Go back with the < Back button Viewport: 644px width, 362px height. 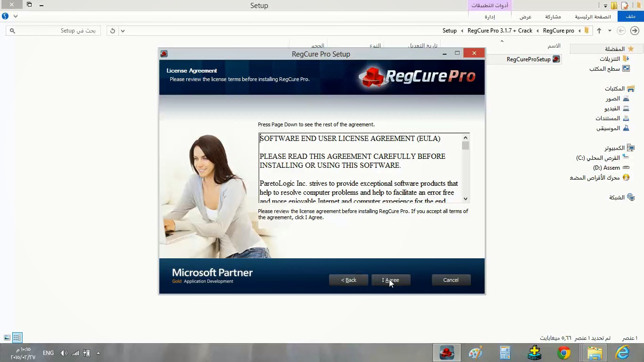[348, 280]
